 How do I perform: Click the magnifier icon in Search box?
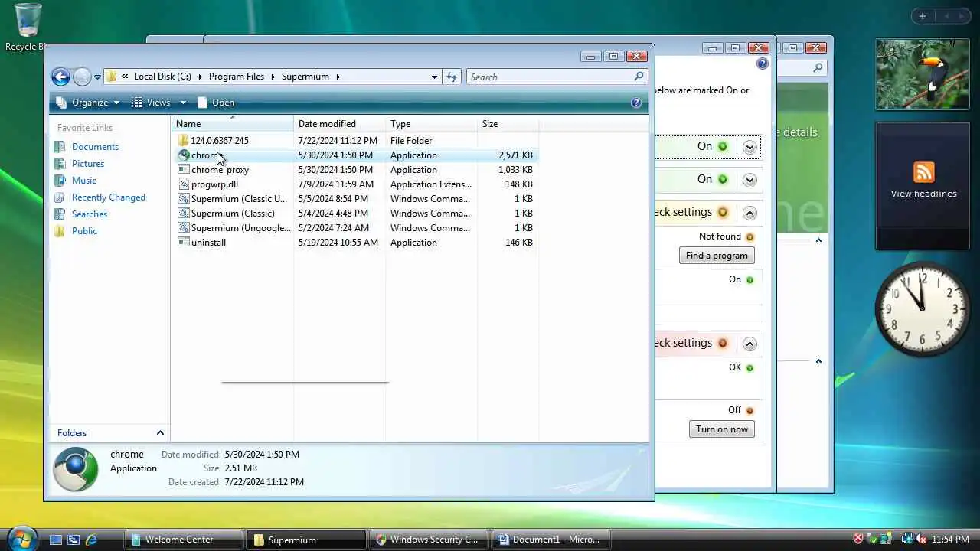(x=639, y=77)
